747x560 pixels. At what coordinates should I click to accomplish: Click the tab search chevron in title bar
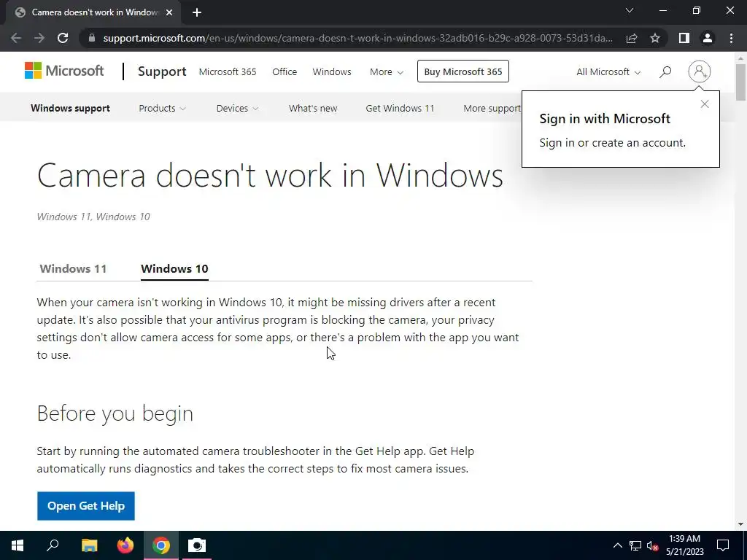pyautogui.click(x=630, y=10)
